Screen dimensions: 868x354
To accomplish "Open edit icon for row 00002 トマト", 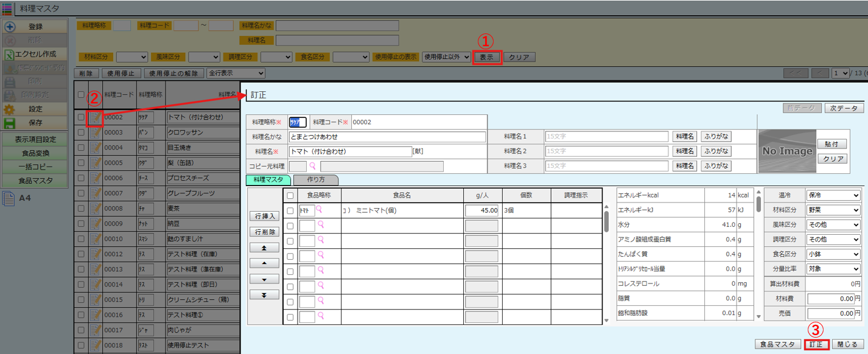I will [95, 117].
